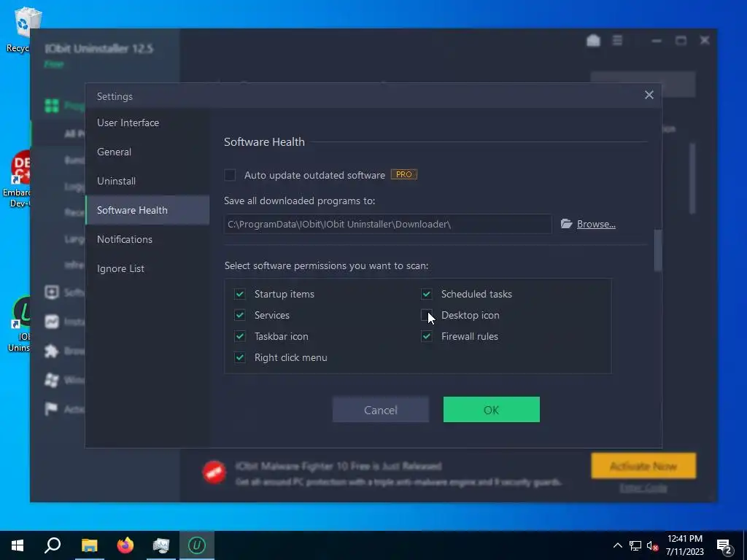Image resolution: width=747 pixels, height=560 pixels.
Task: Click the folder icon beside Browse
Action: [566, 223]
